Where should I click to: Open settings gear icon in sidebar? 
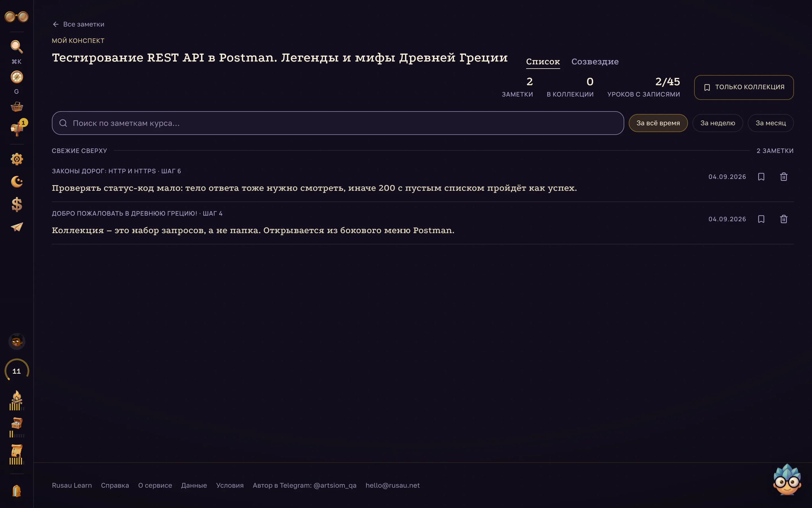point(16,159)
